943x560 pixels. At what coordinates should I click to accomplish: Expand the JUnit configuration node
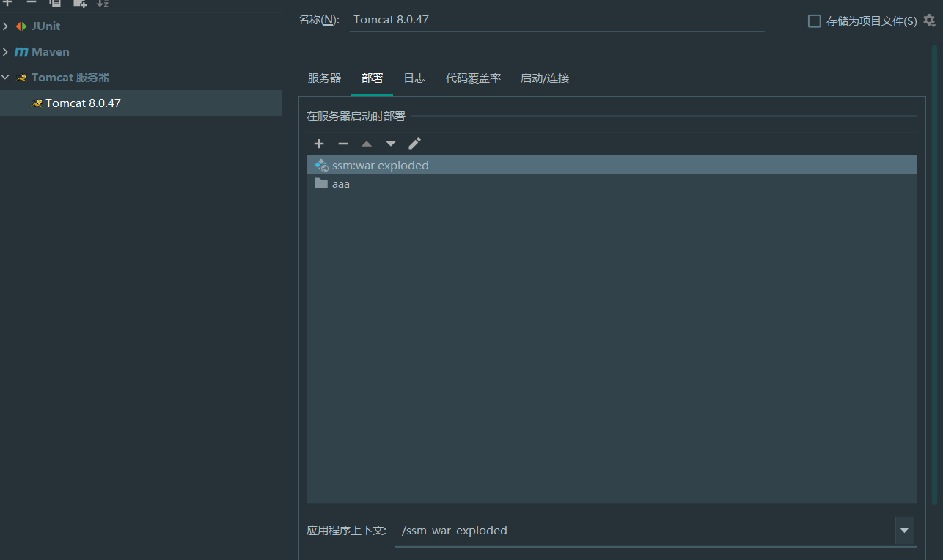(x=6, y=26)
